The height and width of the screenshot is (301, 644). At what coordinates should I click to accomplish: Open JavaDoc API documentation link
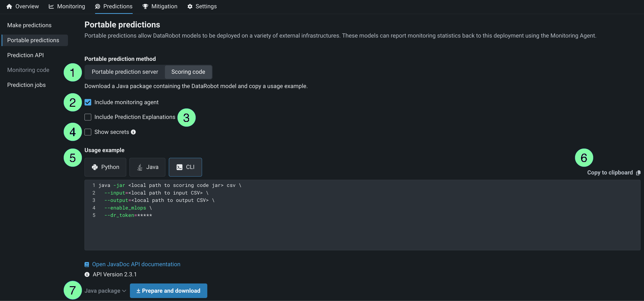pyautogui.click(x=136, y=264)
